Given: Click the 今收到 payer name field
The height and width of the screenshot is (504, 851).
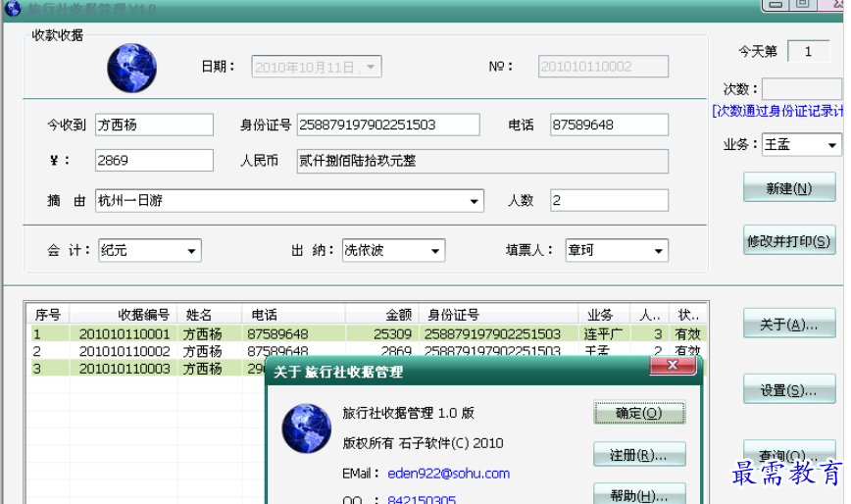Looking at the screenshot, I should click(x=154, y=125).
